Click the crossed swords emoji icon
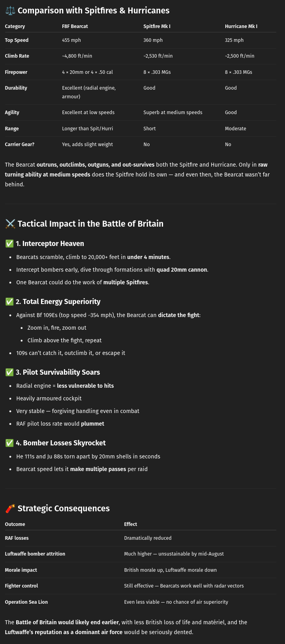 pyautogui.click(x=10, y=224)
